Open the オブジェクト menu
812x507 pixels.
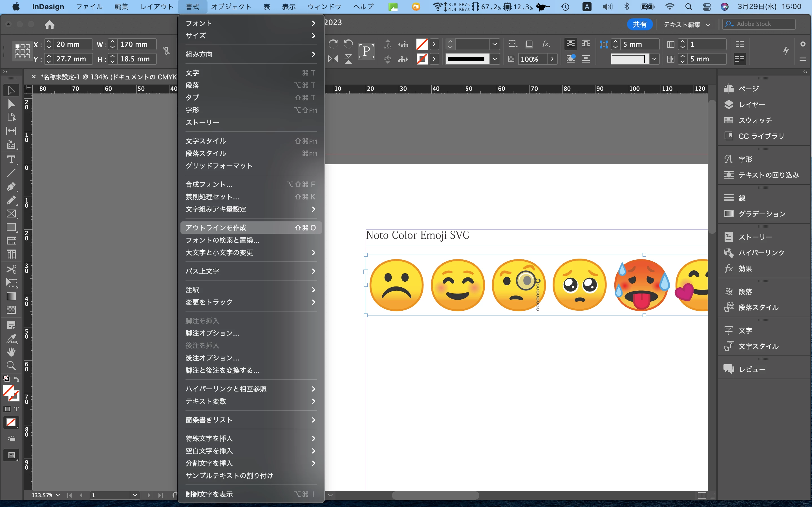point(231,7)
